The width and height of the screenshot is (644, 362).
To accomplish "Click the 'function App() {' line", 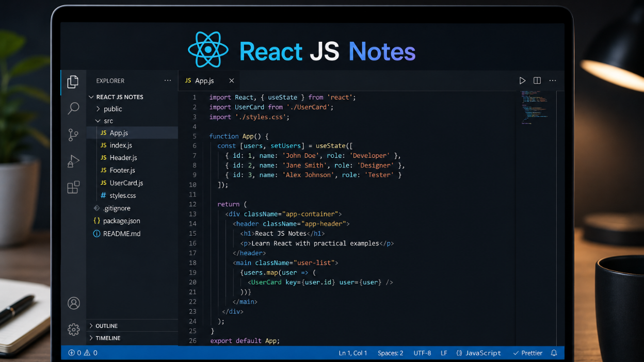I will point(239,136).
